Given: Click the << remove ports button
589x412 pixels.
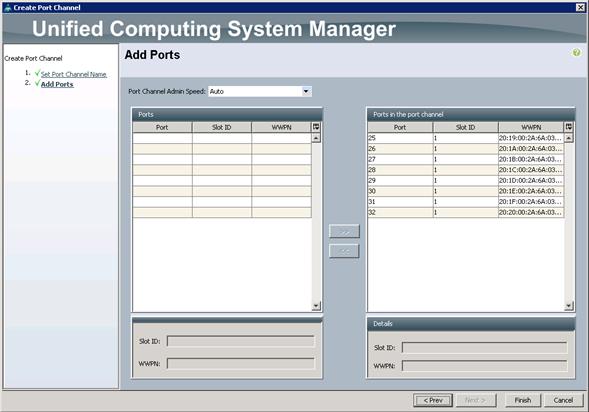Looking at the screenshot, I should pyautogui.click(x=344, y=251).
